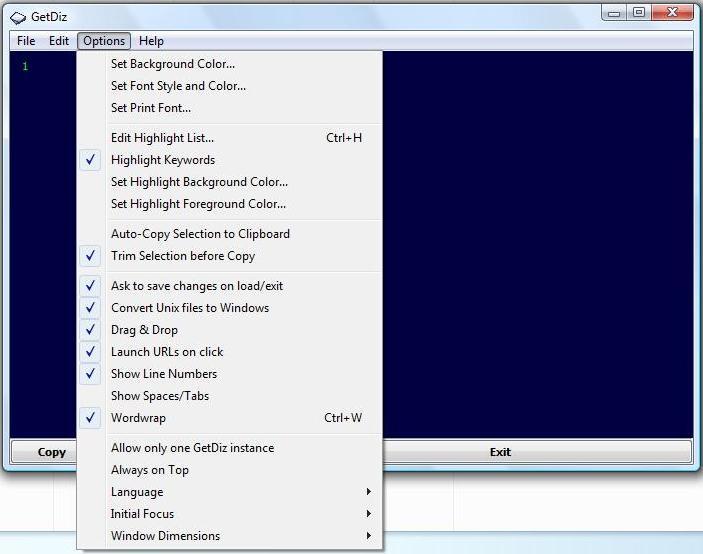Toggle Trim Selection before Copy
The image size is (703, 554).
[230, 255]
